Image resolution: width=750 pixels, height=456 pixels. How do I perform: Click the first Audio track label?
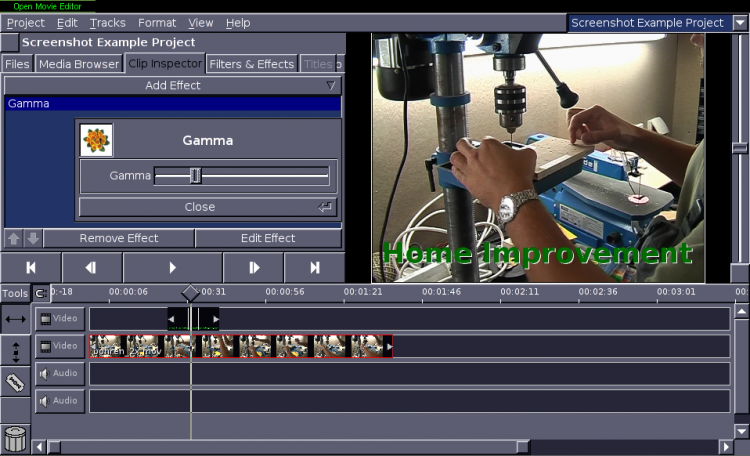pyautogui.click(x=60, y=373)
